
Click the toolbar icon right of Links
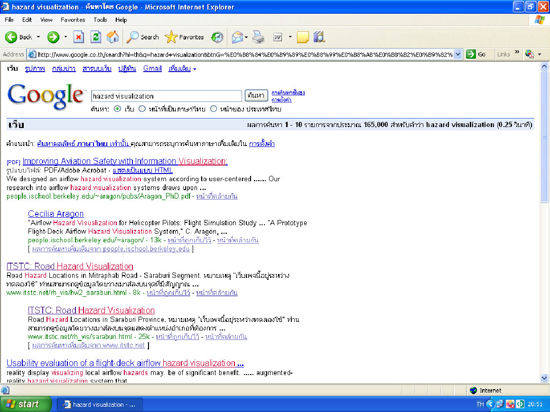pos(530,54)
